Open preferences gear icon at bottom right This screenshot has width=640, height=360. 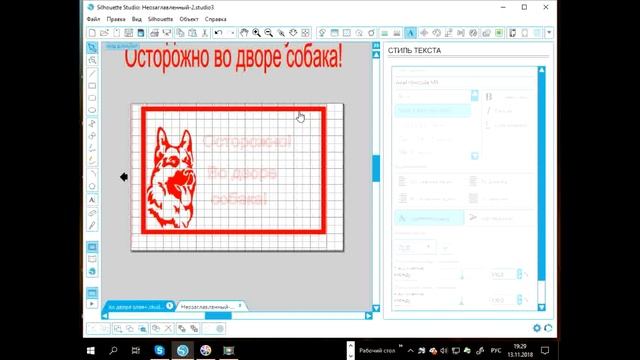click(x=537, y=328)
